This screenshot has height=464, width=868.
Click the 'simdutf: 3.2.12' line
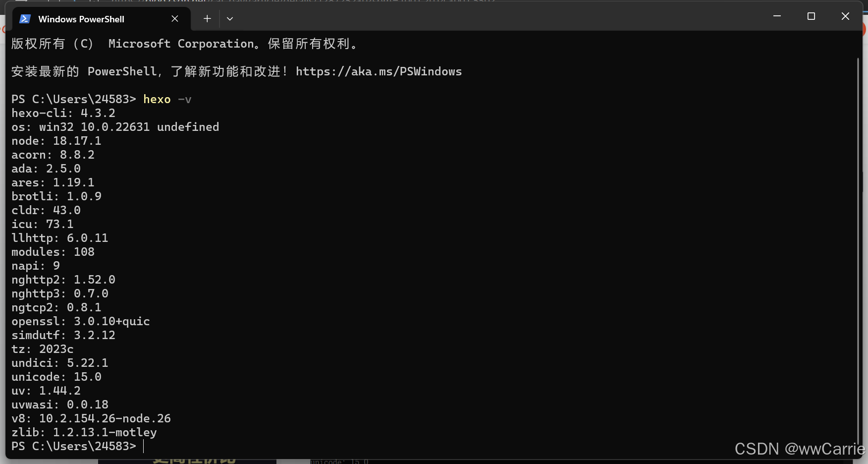click(x=63, y=336)
